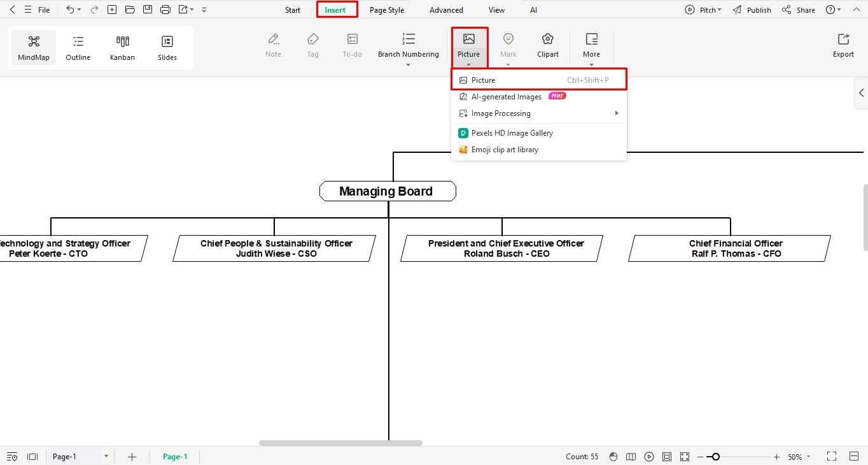Click the zoom slider handle
868x465 pixels.
pos(716,457)
